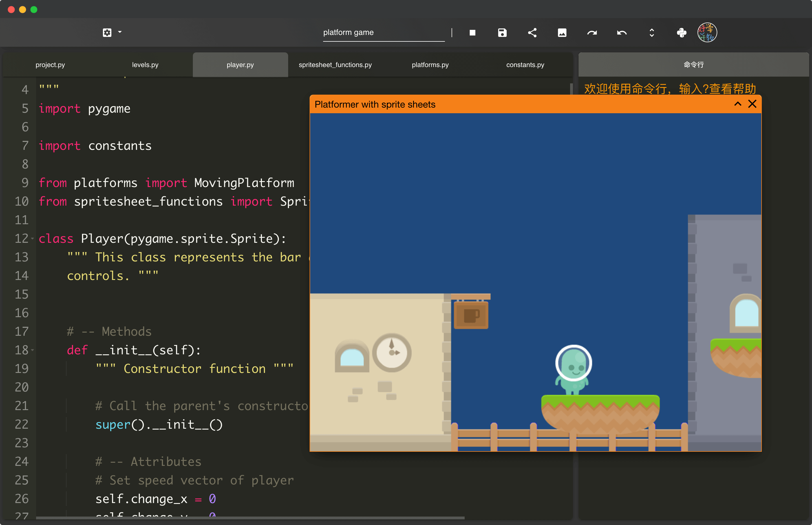
Task: Click the Python logo icon
Action: click(x=681, y=33)
